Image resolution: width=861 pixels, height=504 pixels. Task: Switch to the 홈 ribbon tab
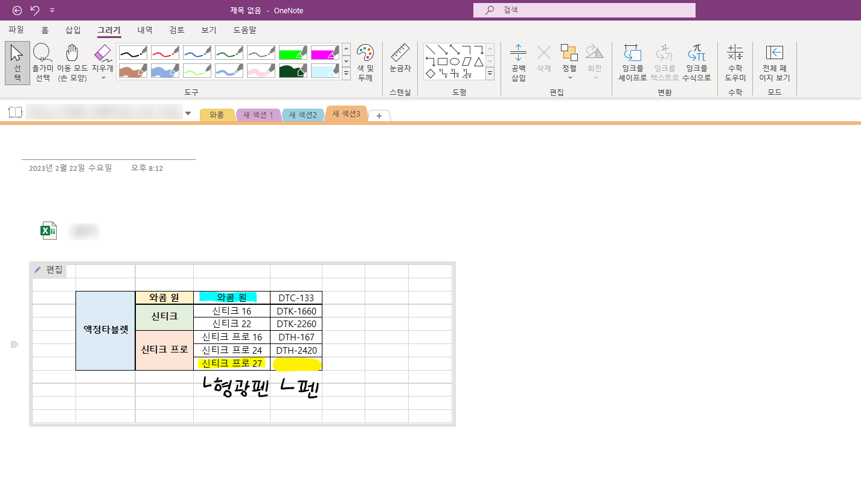click(45, 30)
